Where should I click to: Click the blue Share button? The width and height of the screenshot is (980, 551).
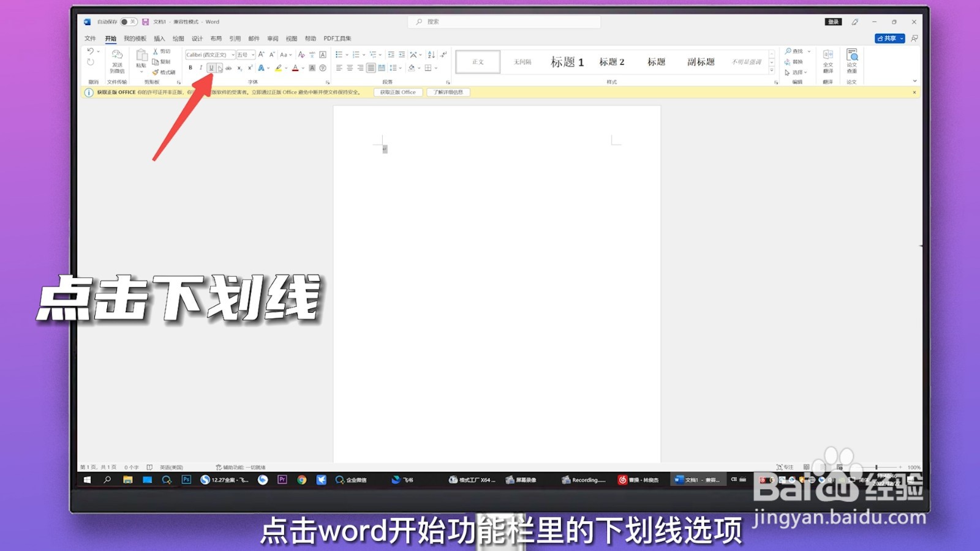point(889,39)
